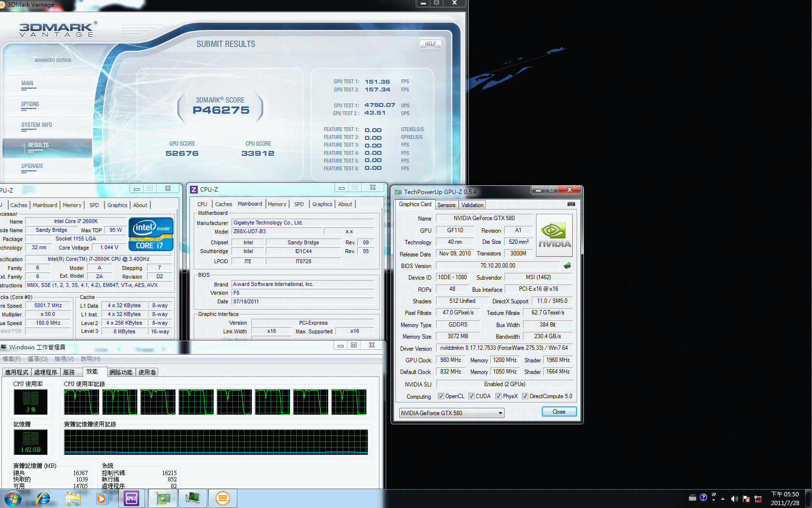Click CPU usage 3% meter
This screenshot has height=508, width=812.
pyautogui.click(x=30, y=402)
